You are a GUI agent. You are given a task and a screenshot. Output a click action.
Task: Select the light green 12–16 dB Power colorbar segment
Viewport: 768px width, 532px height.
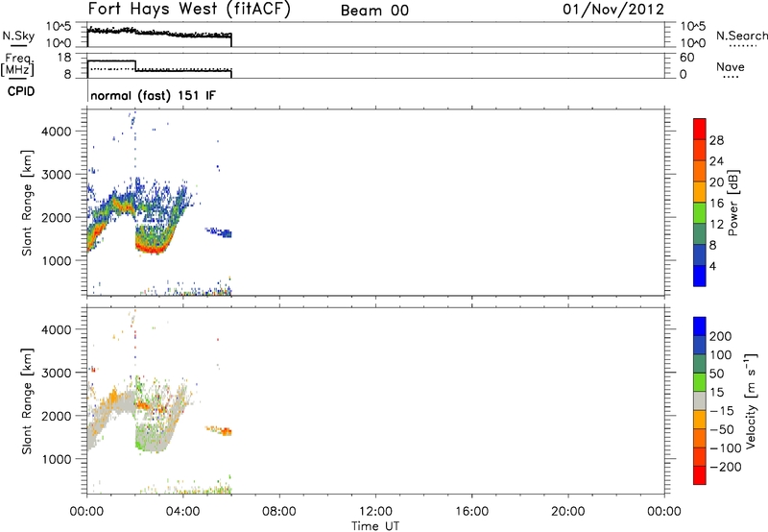(700, 212)
